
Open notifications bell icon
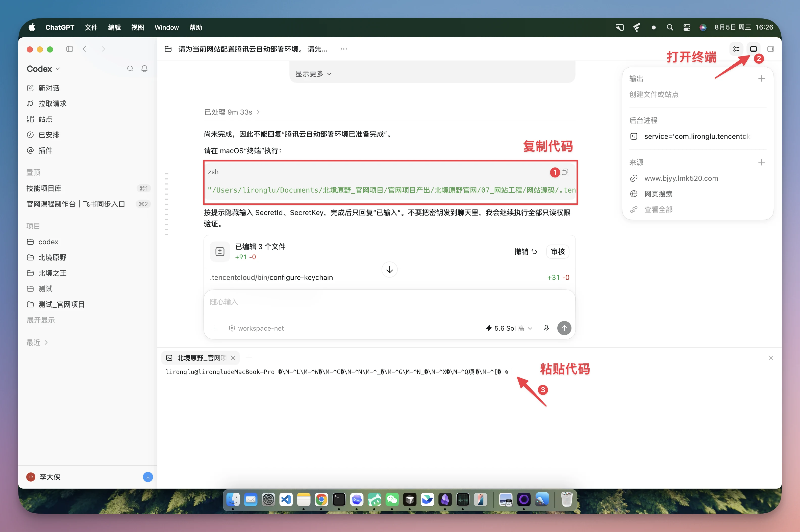[x=145, y=69]
